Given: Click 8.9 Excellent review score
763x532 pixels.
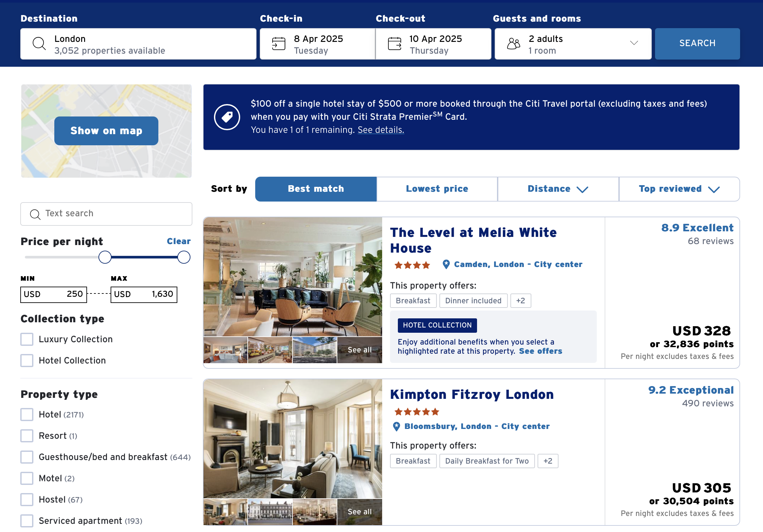Looking at the screenshot, I should 697,228.
